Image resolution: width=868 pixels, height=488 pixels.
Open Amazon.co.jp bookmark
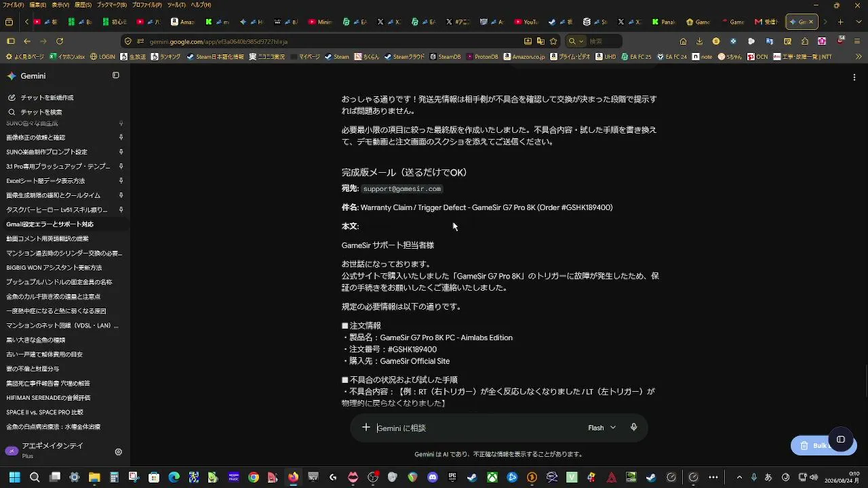pos(524,57)
